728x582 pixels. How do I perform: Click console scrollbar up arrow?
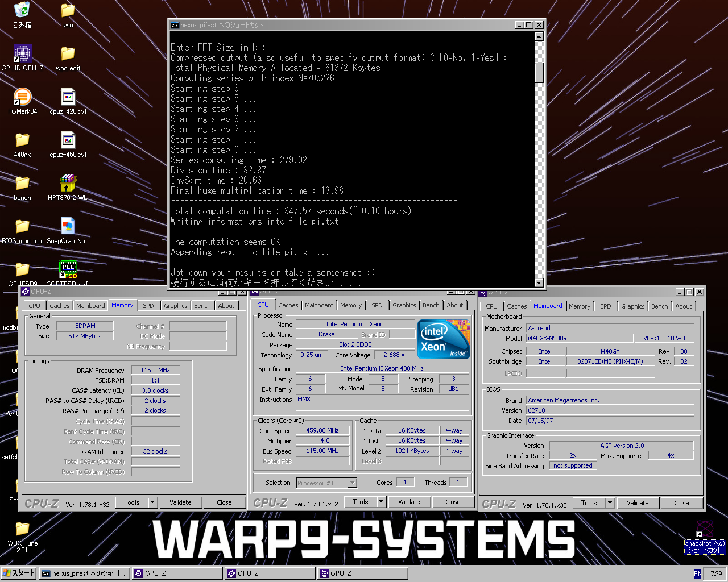pos(539,36)
